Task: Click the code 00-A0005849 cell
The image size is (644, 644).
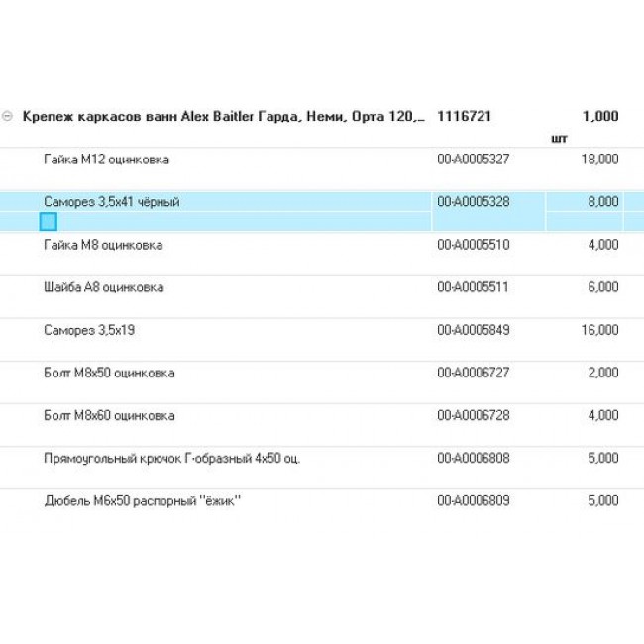Action: 474,330
